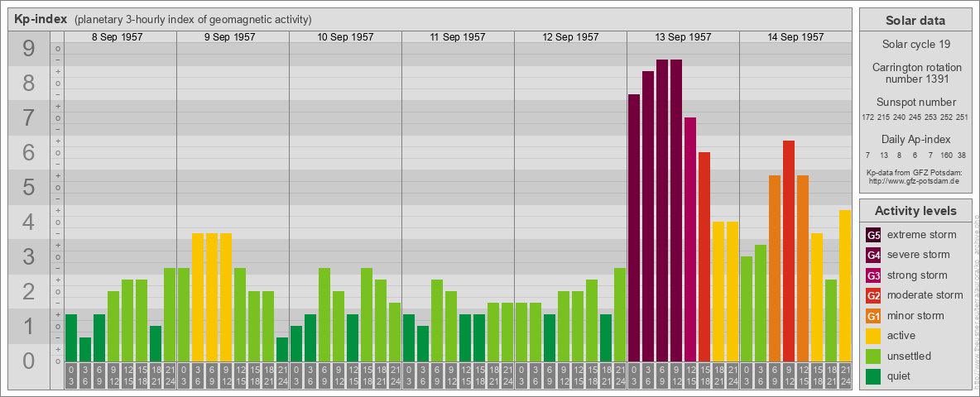Click the 9 Sep 3-6h yellow bar
The height and width of the screenshot is (397, 980).
click(x=198, y=297)
